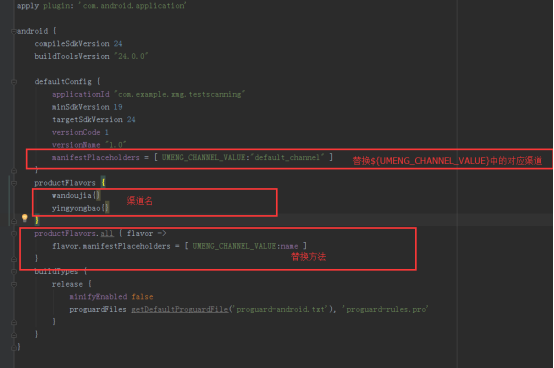Click targetSdkVersion keyword
The height and width of the screenshot is (368, 554).
87,120
